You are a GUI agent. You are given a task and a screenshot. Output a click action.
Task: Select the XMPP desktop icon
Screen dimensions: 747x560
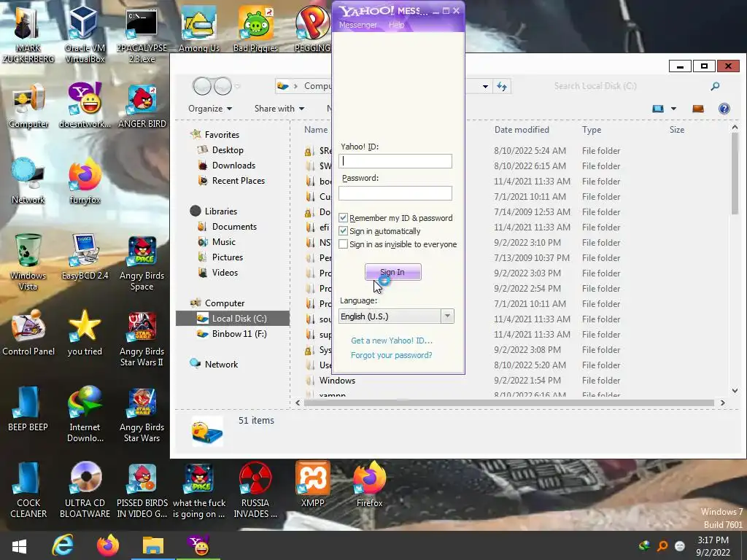coord(312,485)
